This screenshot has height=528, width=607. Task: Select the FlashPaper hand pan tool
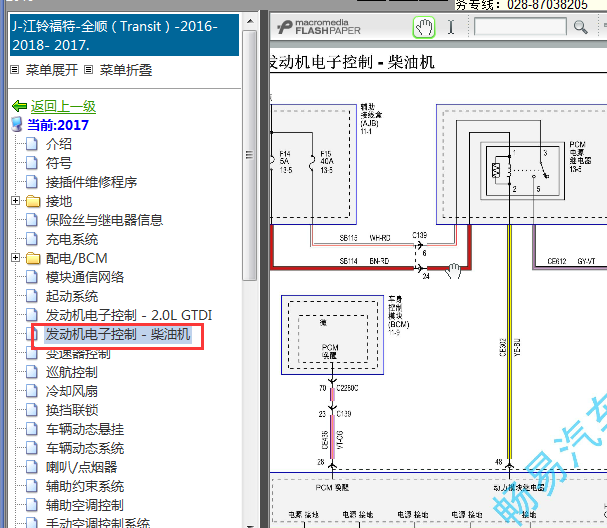(424, 27)
